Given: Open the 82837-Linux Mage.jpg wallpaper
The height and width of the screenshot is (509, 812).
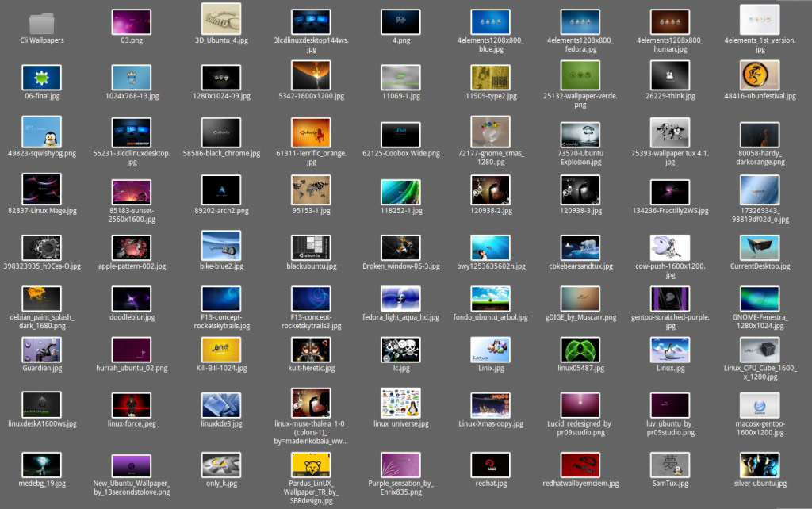Looking at the screenshot, I should 40,189.
